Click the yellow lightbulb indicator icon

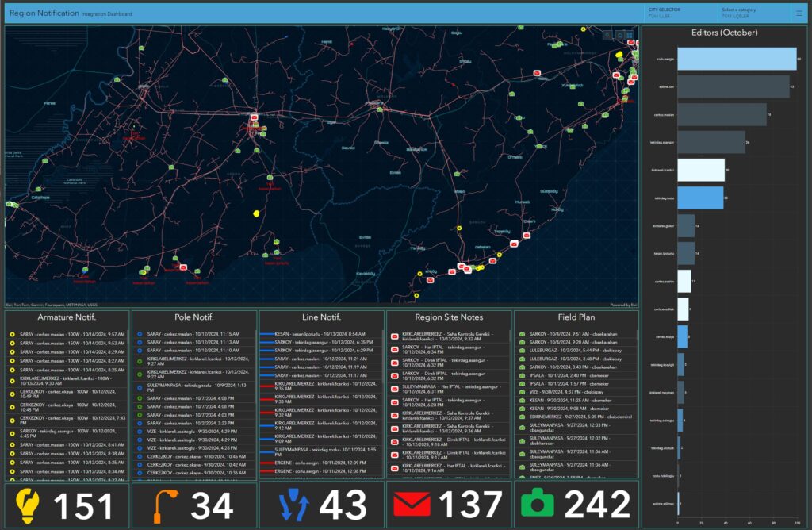pos(28,505)
